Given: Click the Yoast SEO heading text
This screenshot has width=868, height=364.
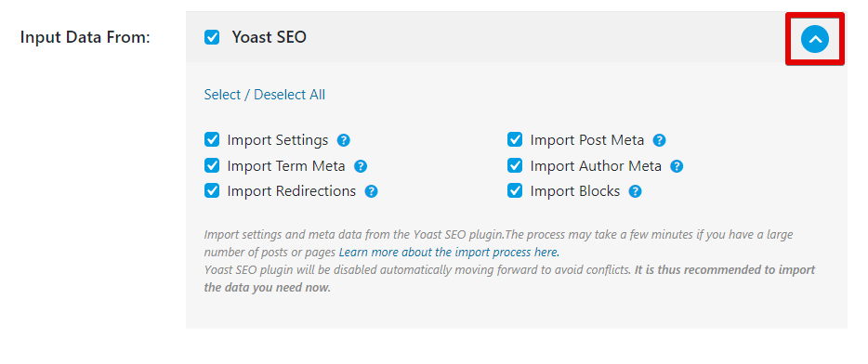Looking at the screenshot, I should point(269,37).
